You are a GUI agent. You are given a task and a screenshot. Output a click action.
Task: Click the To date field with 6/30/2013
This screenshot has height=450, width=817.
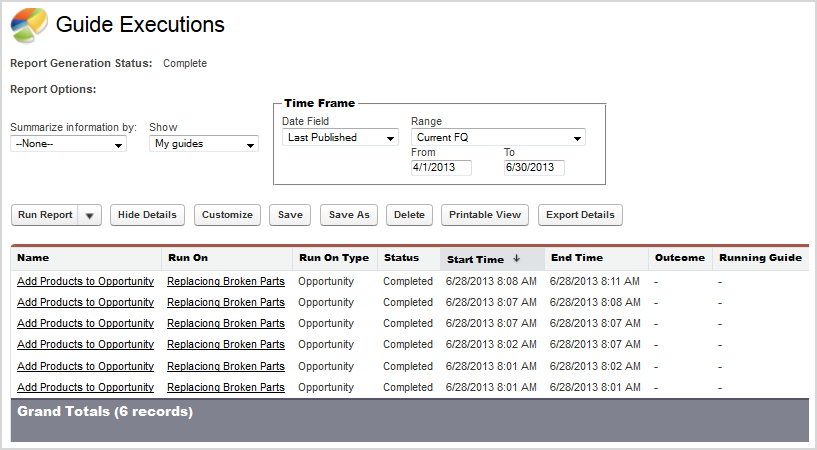click(x=534, y=168)
